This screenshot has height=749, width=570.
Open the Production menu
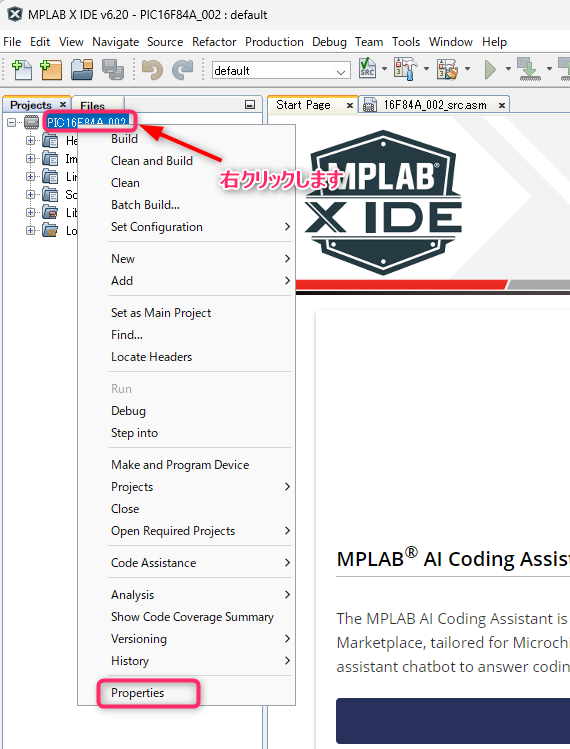(274, 42)
